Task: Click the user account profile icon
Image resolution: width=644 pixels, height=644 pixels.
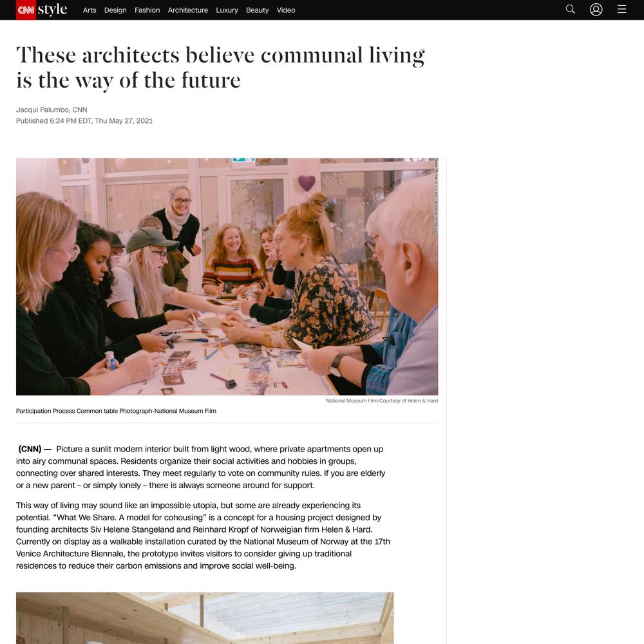Action: (x=596, y=10)
